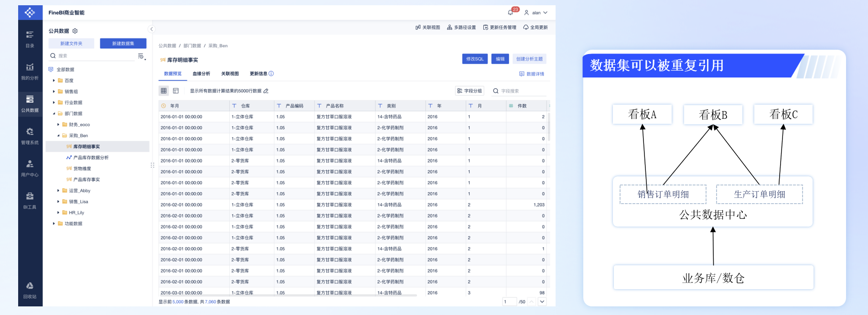
Task: Open 关联视图 in the top toolbar
Action: tap(428, 27)
